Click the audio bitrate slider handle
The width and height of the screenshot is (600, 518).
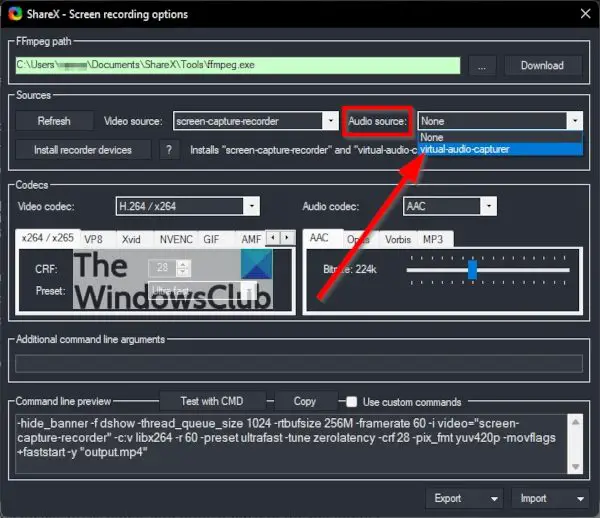point(472,270)
